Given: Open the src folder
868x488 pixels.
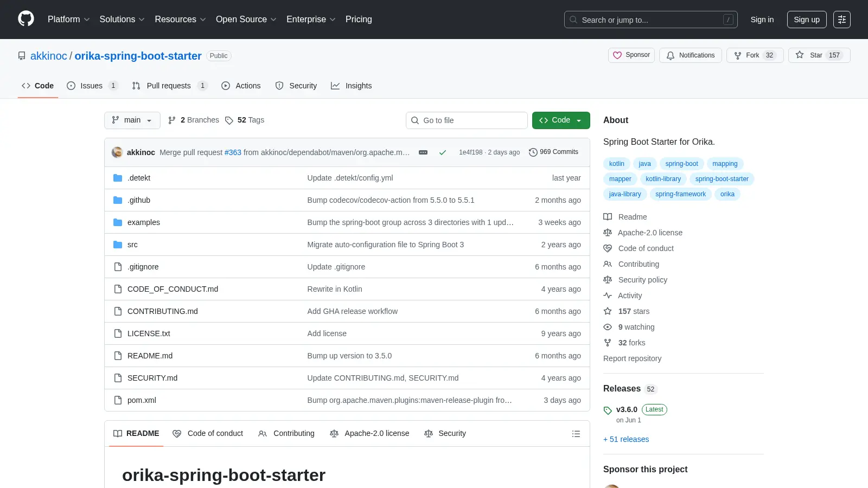Looking at the screenshot, I should 132,245.
